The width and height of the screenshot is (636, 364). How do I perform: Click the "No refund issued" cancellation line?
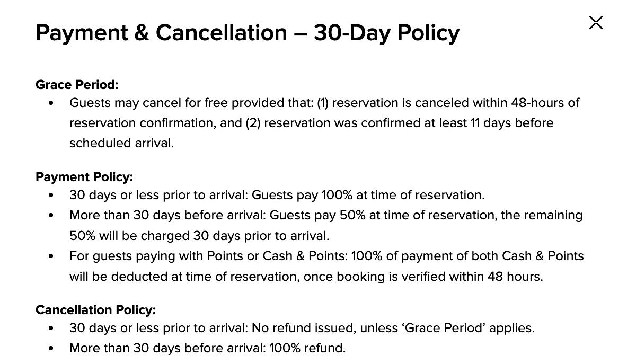coord(302,328)
